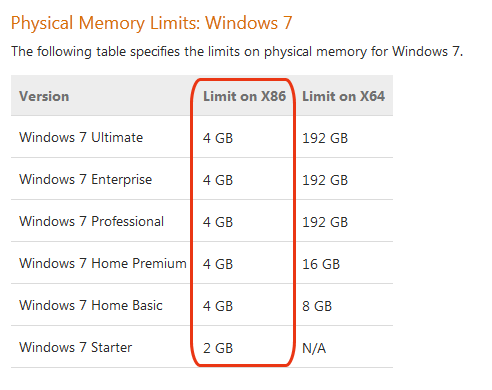Viewport: 492px width, 390px height.
Task: Click the Limit on X64 column header
Action: point(343,96)
